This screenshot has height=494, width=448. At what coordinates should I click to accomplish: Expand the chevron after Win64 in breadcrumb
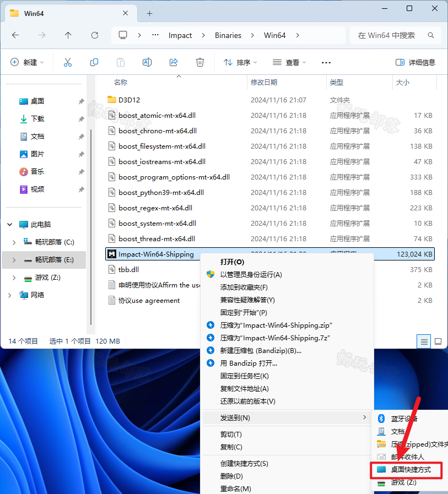tap(298, 35)
